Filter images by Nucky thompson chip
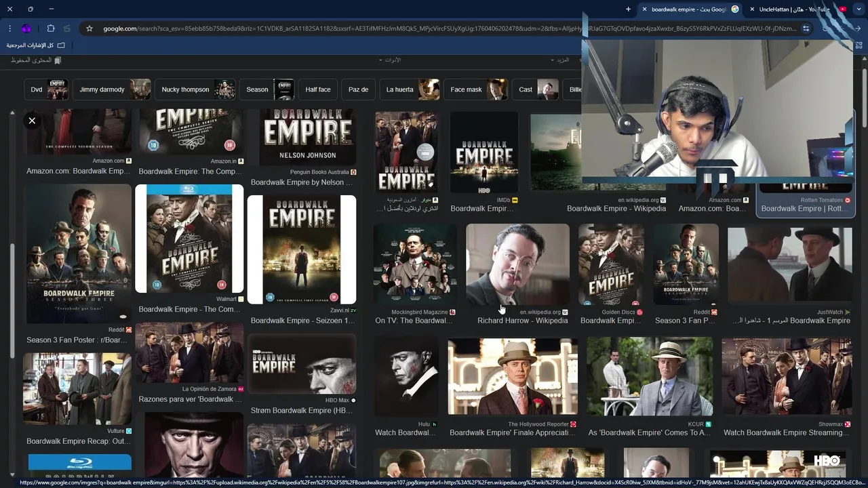Image resolution: width=868 pixels, height=488 pixels. tap(196, 89)
